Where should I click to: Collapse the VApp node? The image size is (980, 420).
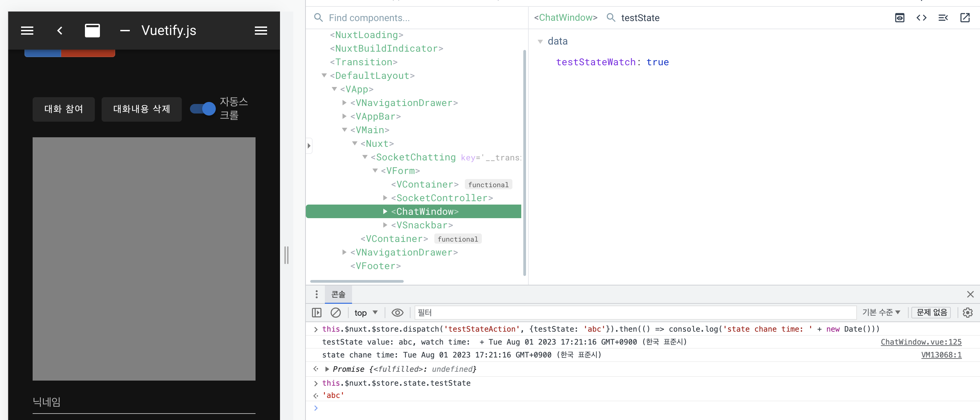[334, 89]
